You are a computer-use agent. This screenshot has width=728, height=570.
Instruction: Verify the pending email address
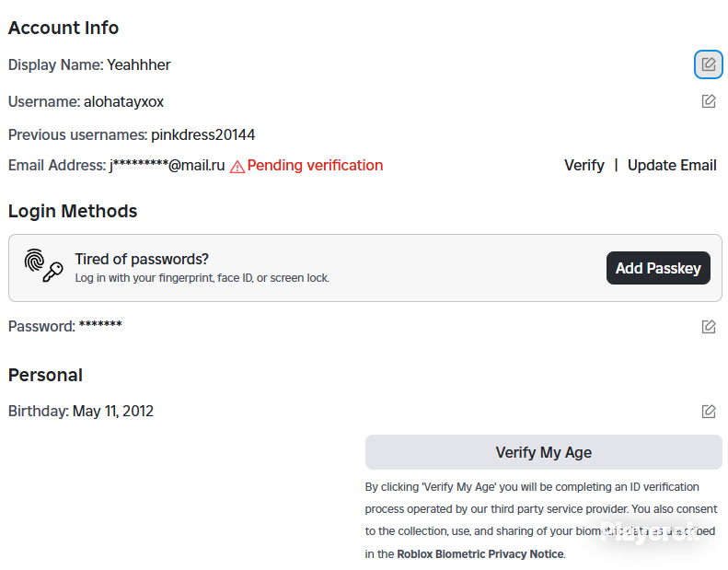(584, 166)
